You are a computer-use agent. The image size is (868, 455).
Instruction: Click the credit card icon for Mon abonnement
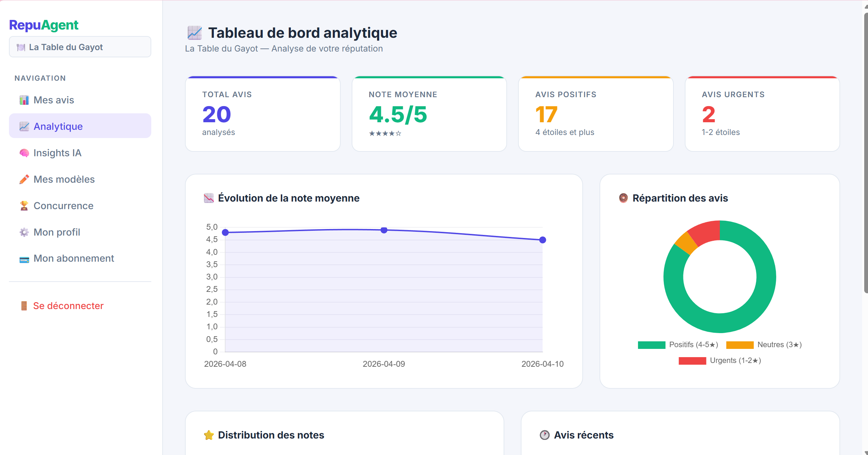(x=24, y=259)
